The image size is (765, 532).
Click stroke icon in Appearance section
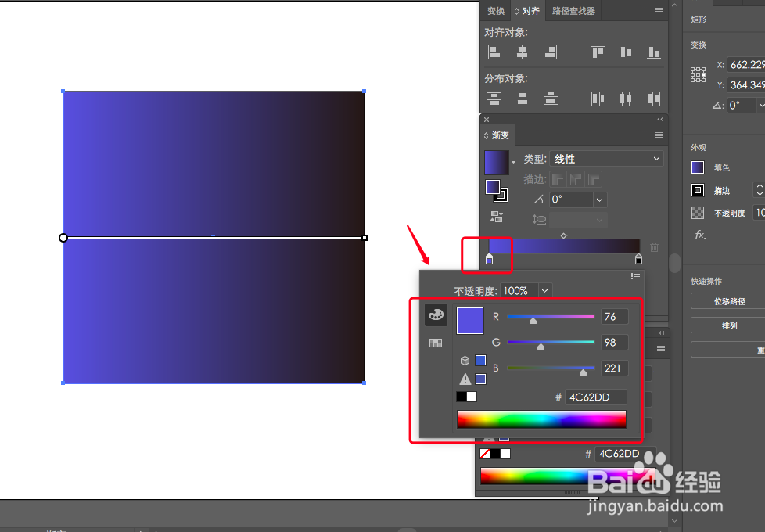(x=698, y=190)
